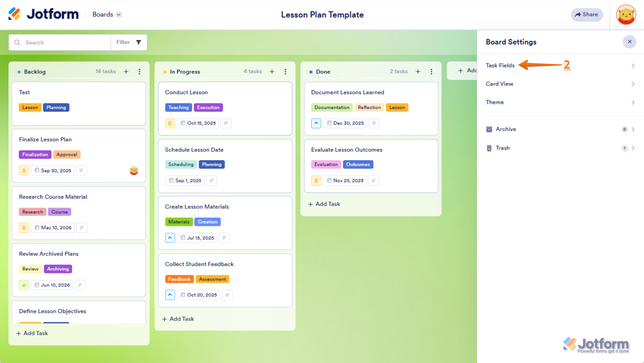Open the In Progress column options menu
Viewport: 644px width, 363px height.
pos(285,71)
